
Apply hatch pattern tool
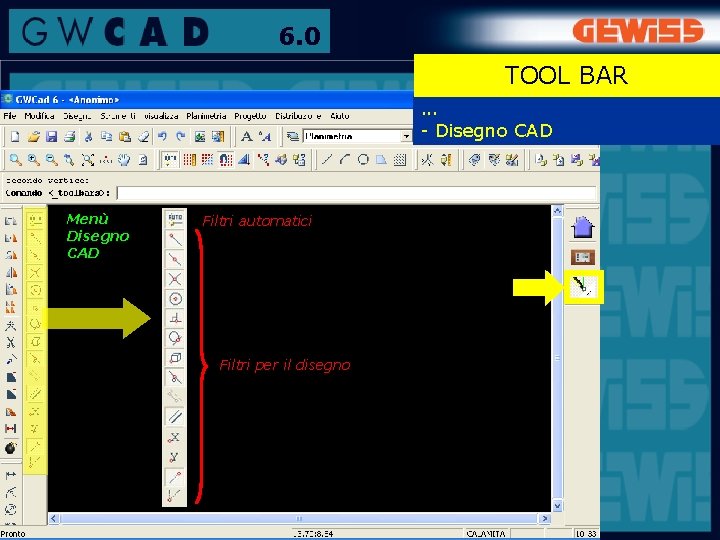400,160
